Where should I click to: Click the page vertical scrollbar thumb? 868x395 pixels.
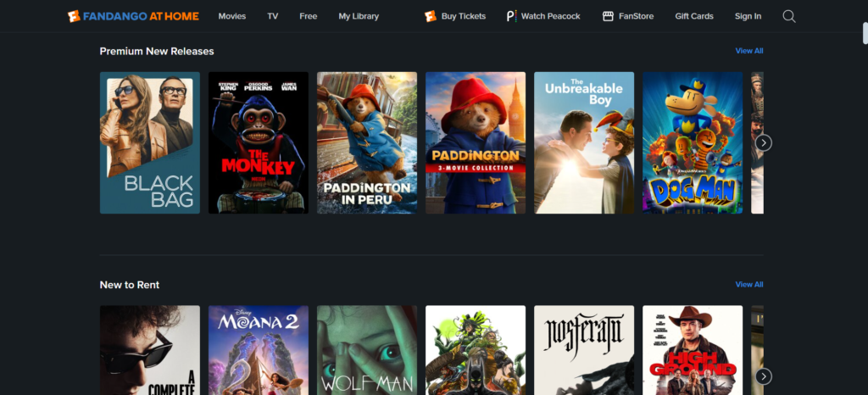pyautogui.click(x=865, y=33)
